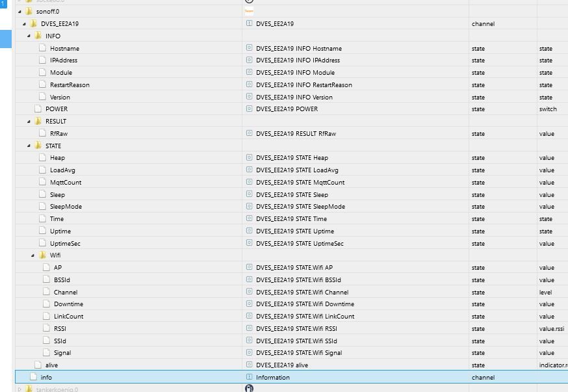Click 'DVES_EE2A19 STATE MqttCount' name text
The image size is (568, 392).
pos(300,182)
